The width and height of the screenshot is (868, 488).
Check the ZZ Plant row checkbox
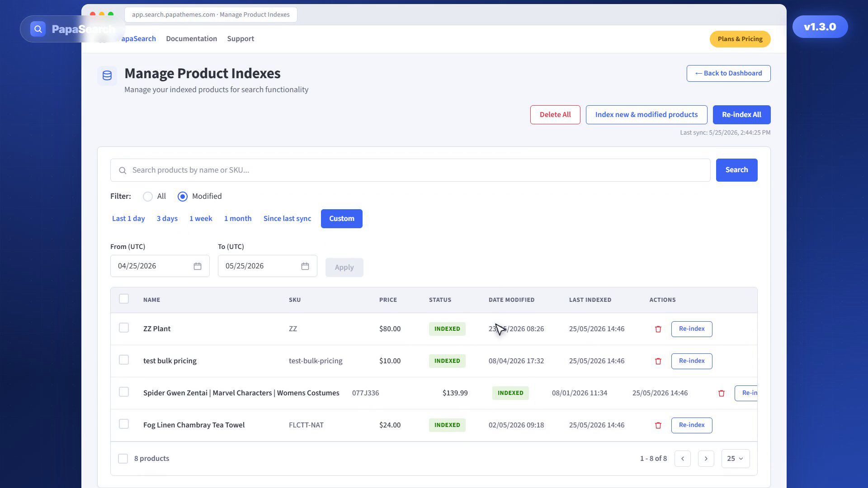124,328
